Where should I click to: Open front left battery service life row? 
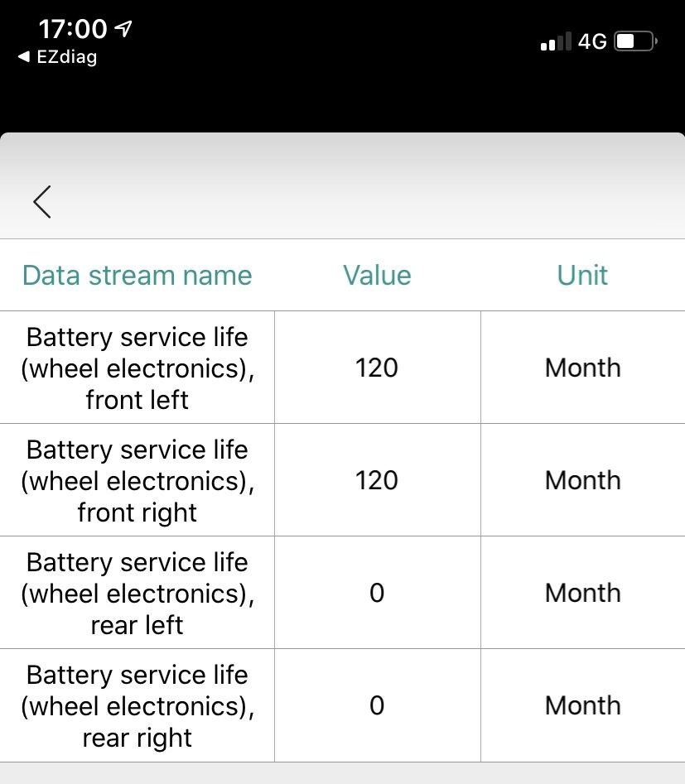pyautogui.click(x=137, y=368)
